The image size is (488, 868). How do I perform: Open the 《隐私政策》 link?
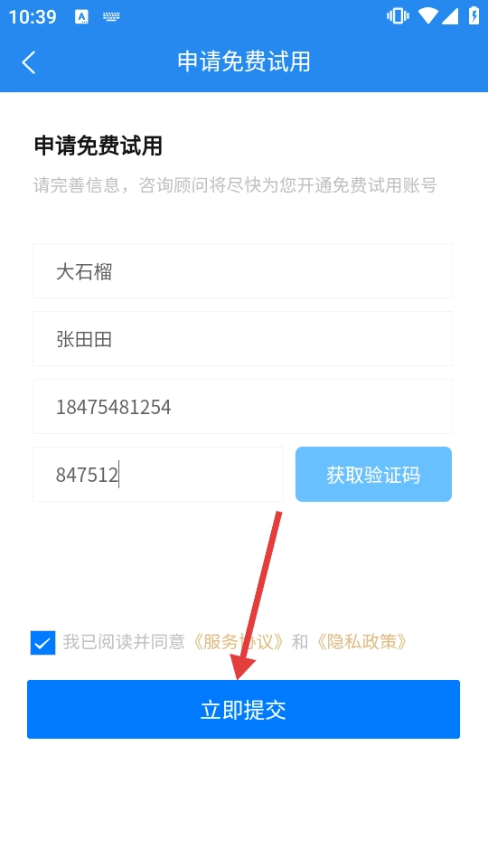361,642
